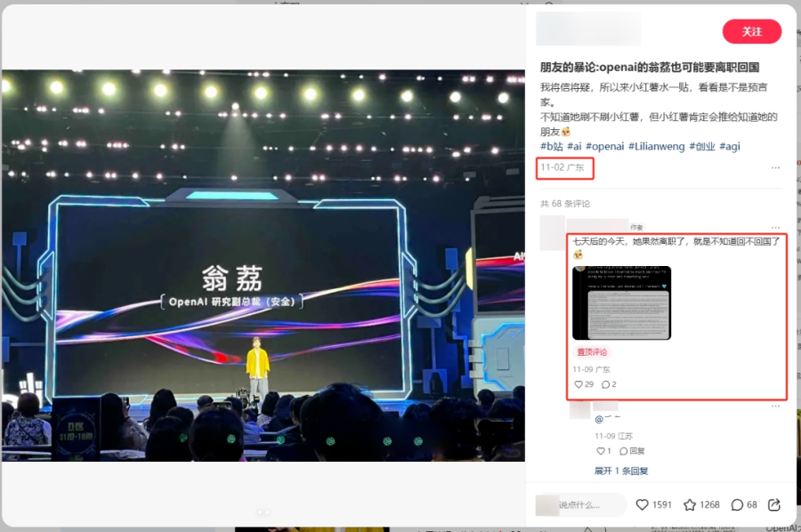Like the pinned comment with 29 likes
This screenshot has height=532, width=801.
pyautogui.click(x=584, y=384)
